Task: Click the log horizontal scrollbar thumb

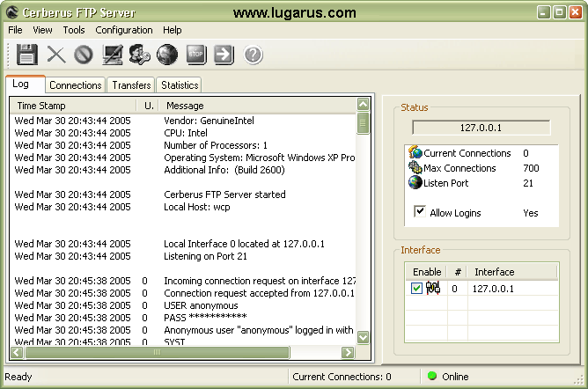Action: point(158,352)
